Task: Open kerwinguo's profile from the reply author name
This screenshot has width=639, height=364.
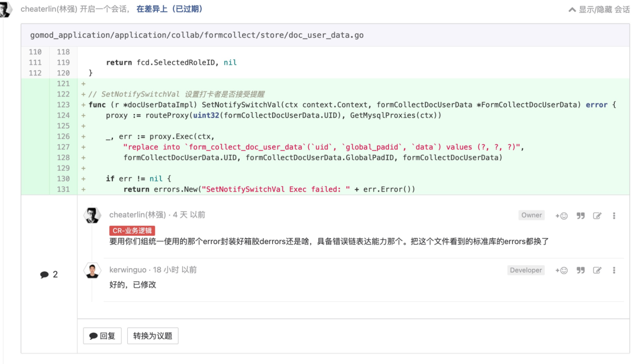Action: click(x=128, y=270)
